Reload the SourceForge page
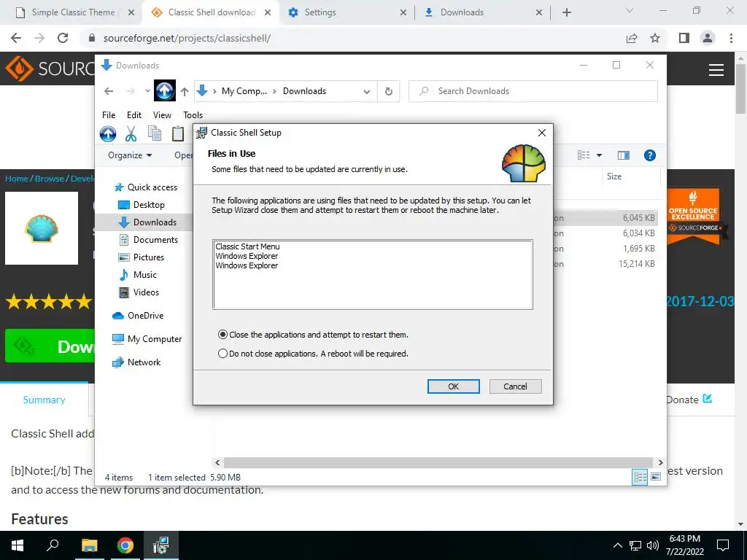This screenshot has height=560, width=747. tap(63, 38)
